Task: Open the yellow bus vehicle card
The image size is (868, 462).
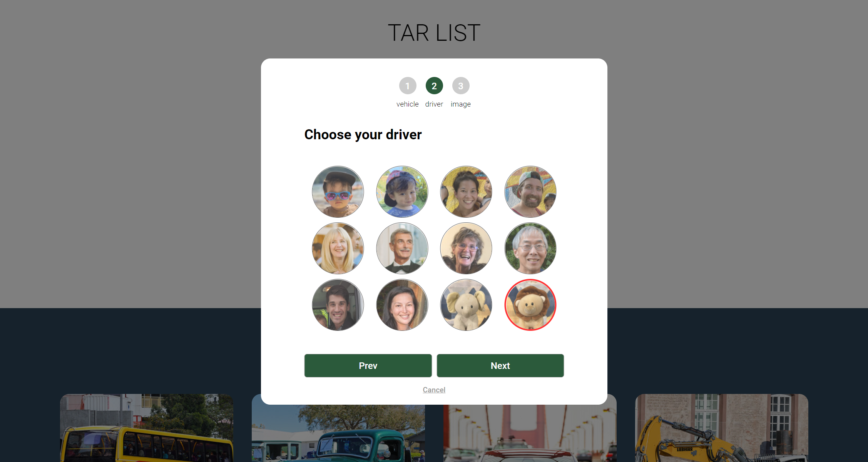Action: pyautogui.click(x=147, y=428)
